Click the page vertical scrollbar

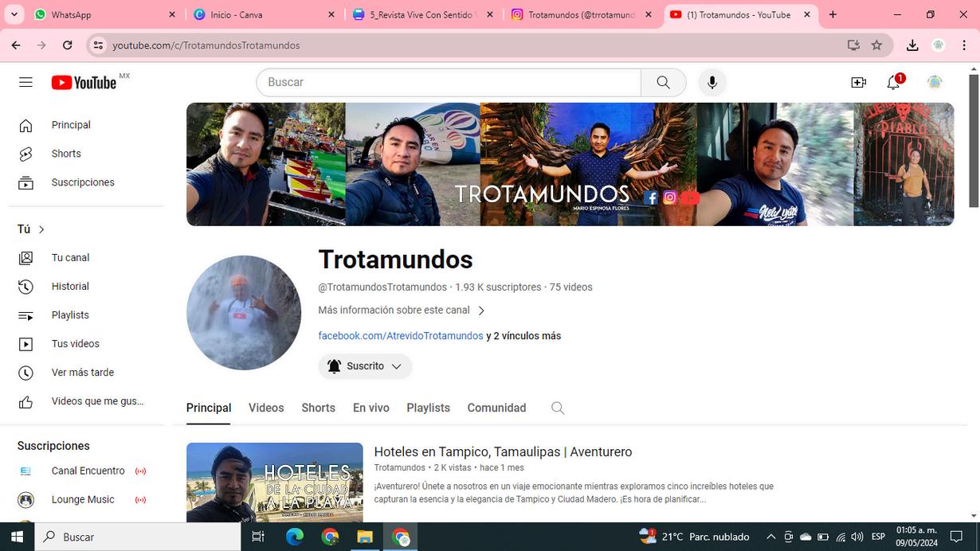pos(974,139)
